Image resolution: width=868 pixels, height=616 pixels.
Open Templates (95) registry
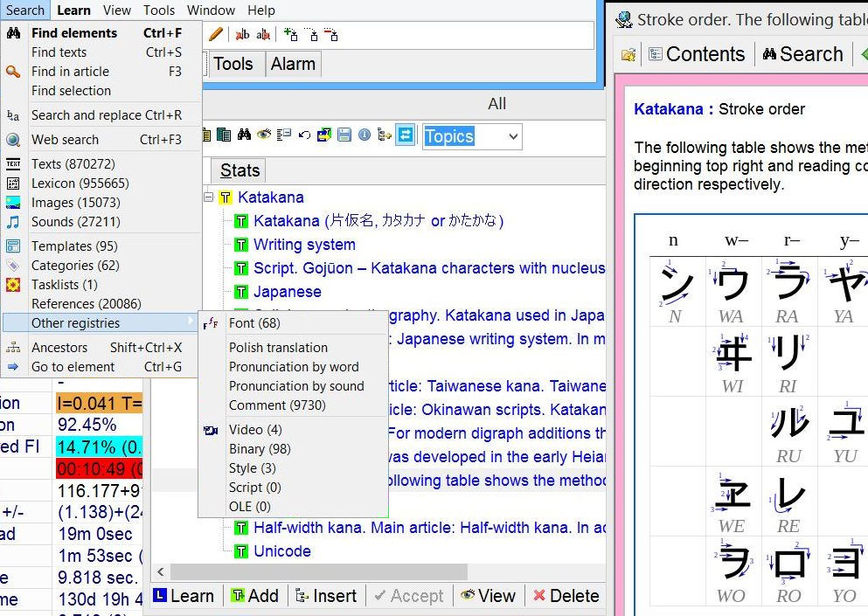[x=101, y=246]
